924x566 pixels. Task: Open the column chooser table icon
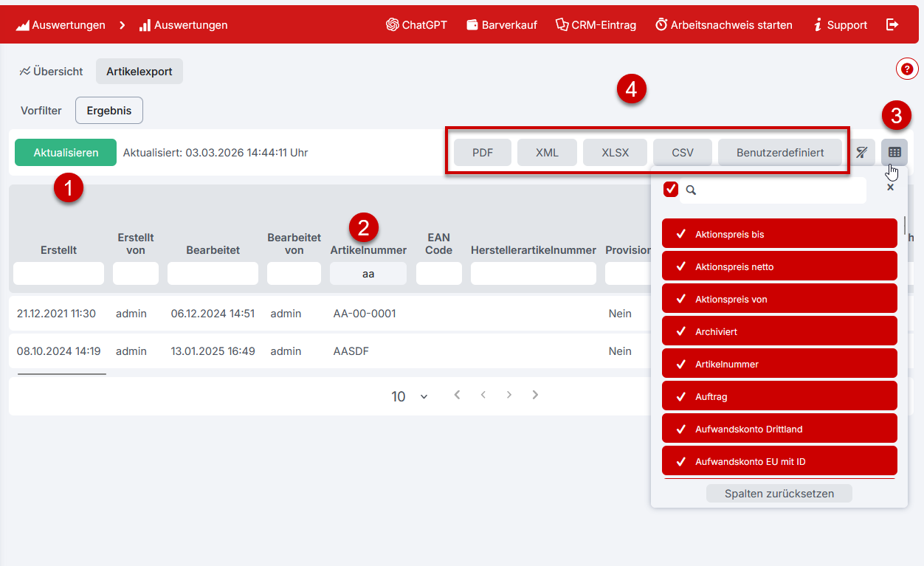(894, 152)
